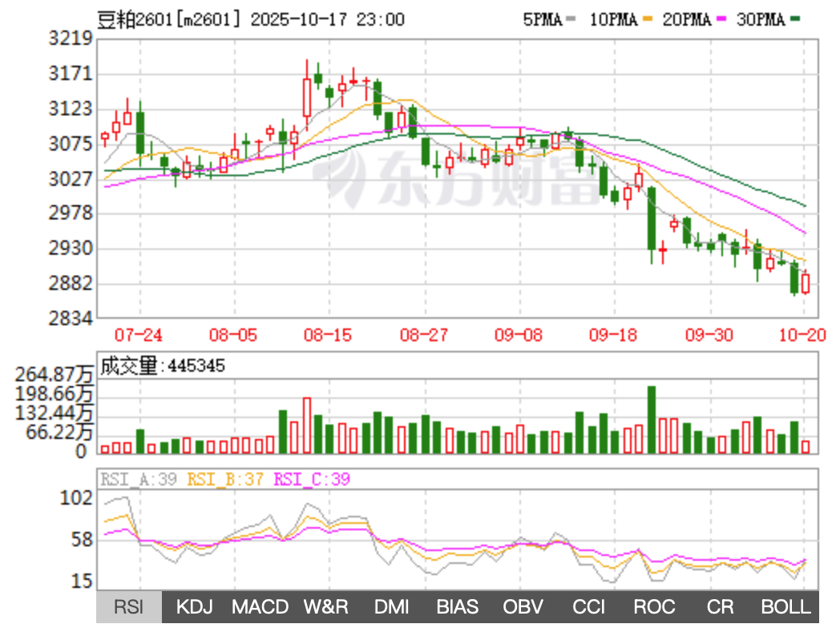This screenshot has width=840, height=636.
Task: Click the active RSI tab
Action: pyautogui.click(x=128, y=607)
